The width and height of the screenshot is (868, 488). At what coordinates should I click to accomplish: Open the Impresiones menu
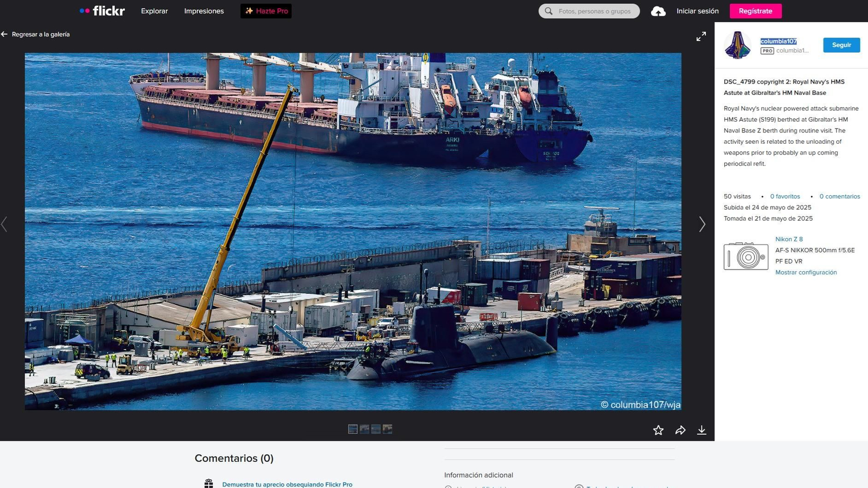click(203, 11)
